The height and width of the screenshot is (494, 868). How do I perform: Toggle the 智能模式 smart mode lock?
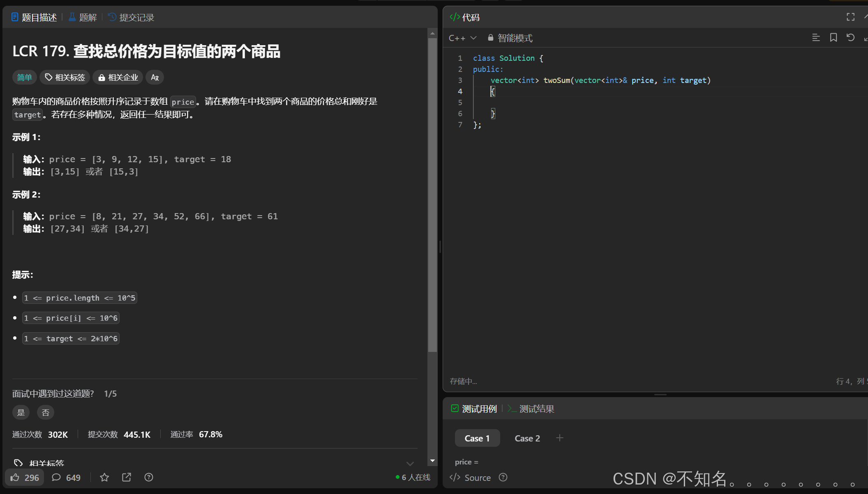[510, 38]
